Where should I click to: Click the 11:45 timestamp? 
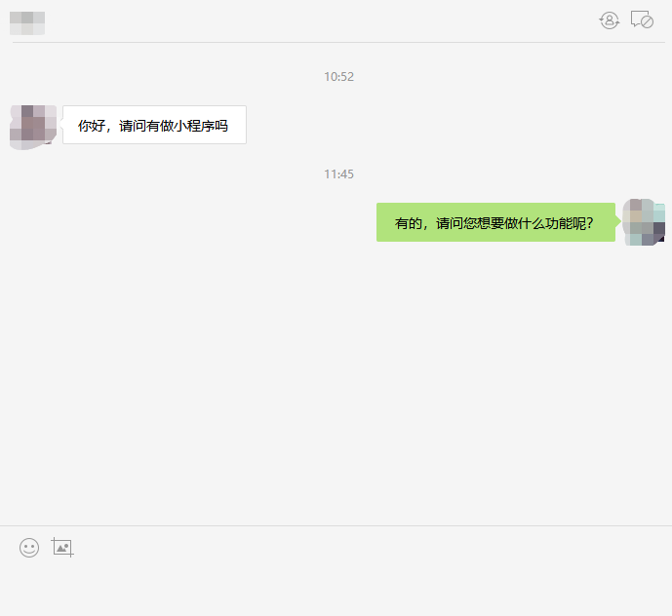(x=338, y=174)
